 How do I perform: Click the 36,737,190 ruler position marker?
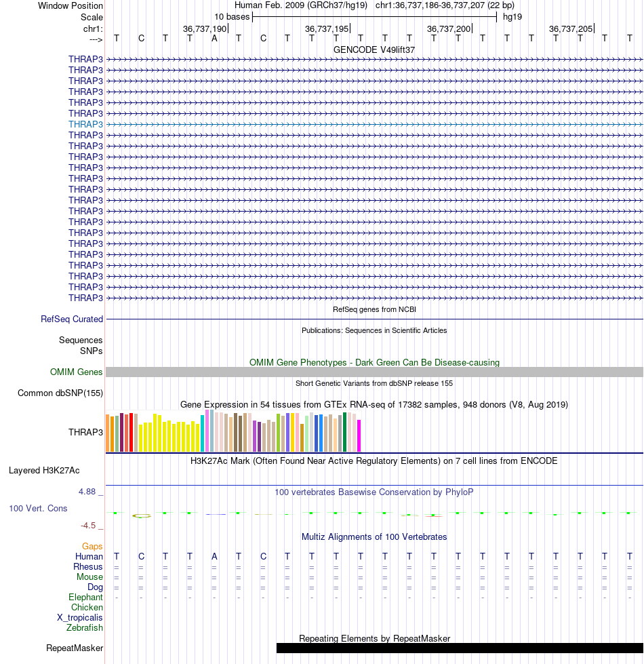coord(205,28)
